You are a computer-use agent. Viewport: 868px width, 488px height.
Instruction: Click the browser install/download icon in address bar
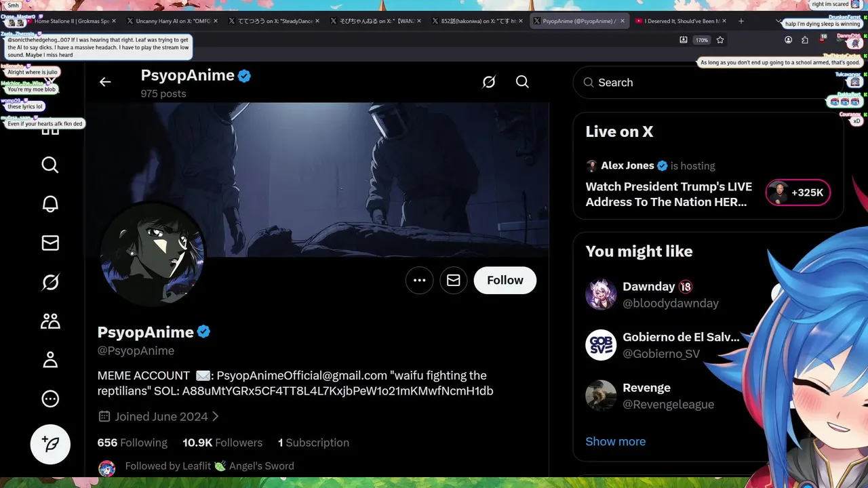[684, 40]
